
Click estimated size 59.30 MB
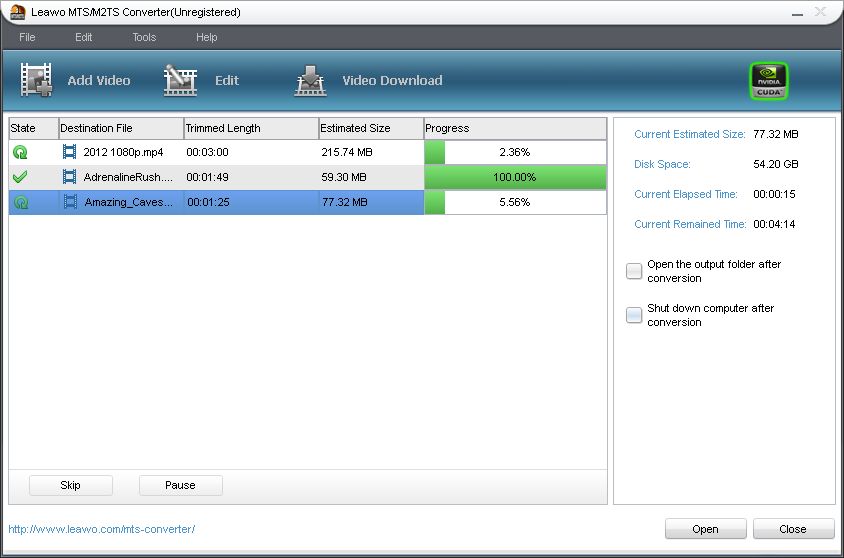click(344, 177)
